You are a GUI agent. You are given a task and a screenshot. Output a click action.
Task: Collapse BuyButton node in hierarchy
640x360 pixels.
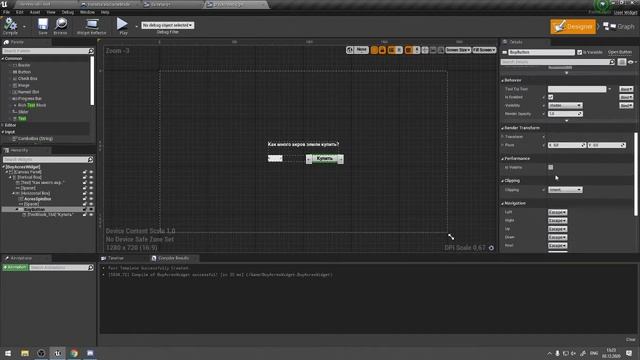[x=17, y=209]
